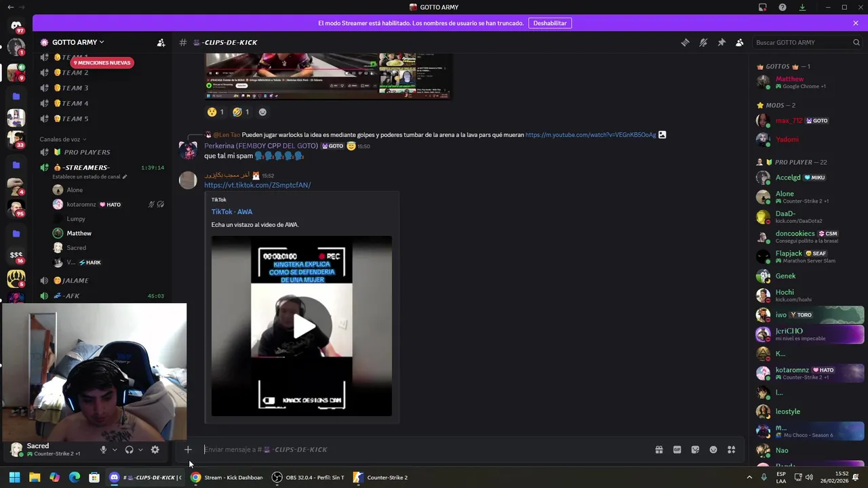Image resolution: width=868 pixels, height=488 pixels.
Task: Click the Deshabilitar button
Action: click(549, 23)
